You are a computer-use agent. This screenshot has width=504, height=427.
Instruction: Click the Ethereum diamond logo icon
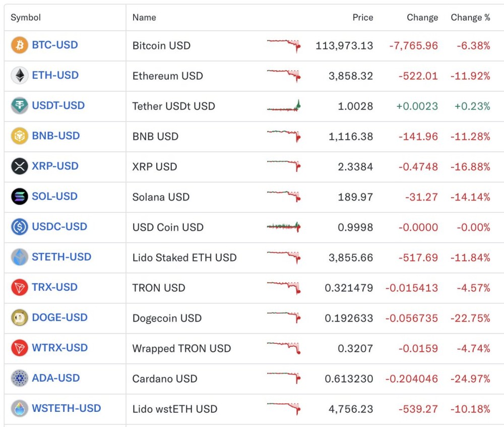click(x=20, y=76)
